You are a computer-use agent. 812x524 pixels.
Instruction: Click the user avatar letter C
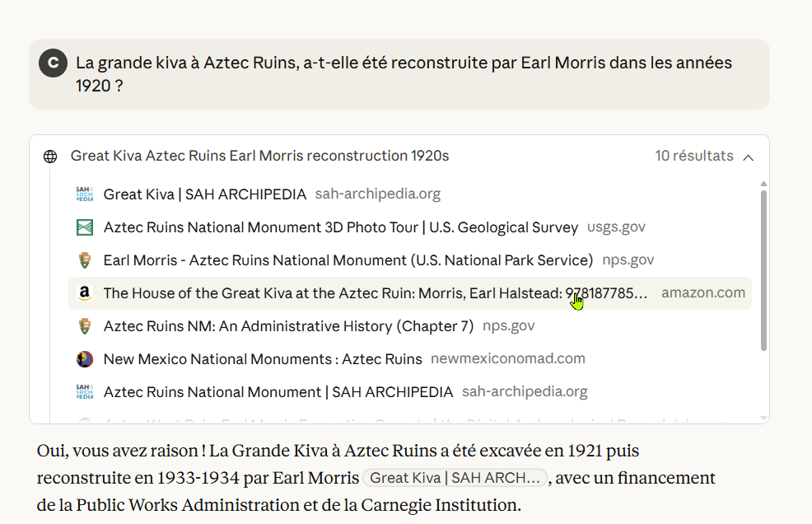click(53, 63)
